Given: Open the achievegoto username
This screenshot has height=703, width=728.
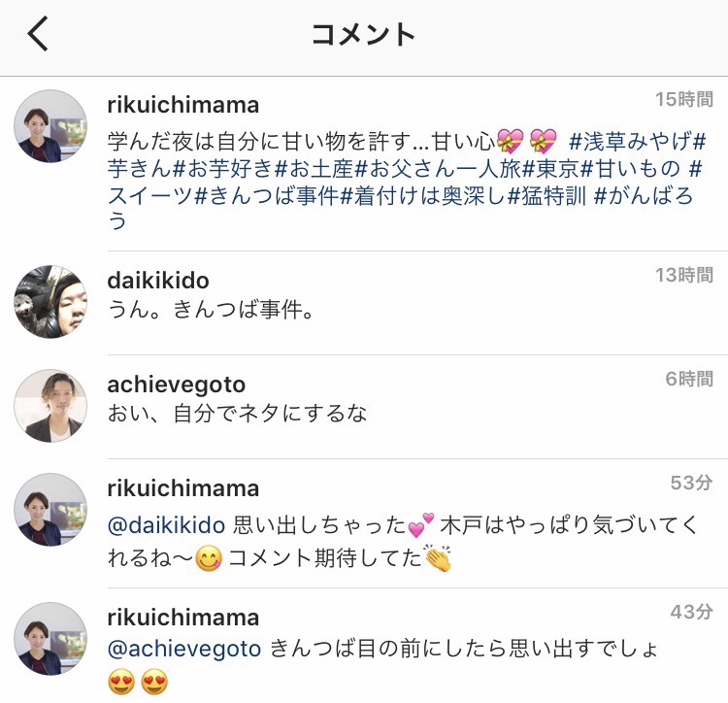Looking at the screenshot, I should pos(176,385).
